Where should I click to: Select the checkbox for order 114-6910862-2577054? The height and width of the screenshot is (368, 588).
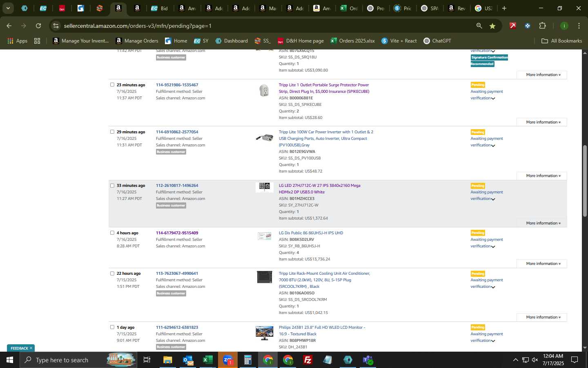tap(112, 132)
